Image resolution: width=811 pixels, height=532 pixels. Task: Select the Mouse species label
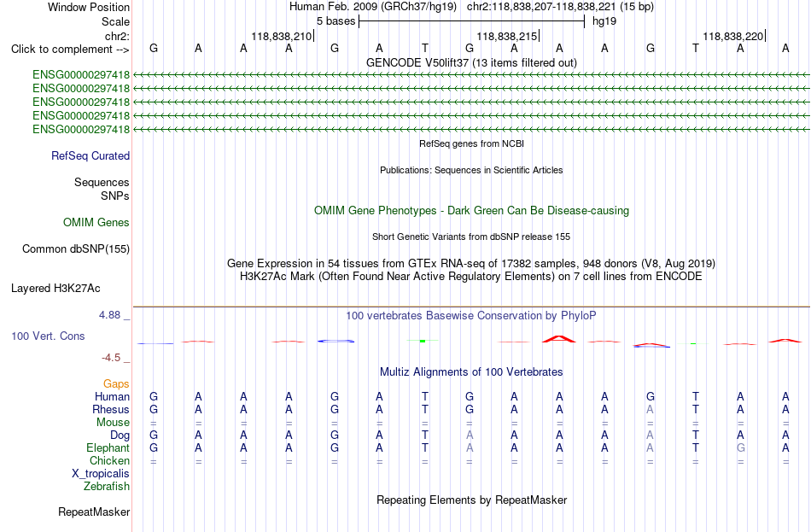click(x=114, y=423)
